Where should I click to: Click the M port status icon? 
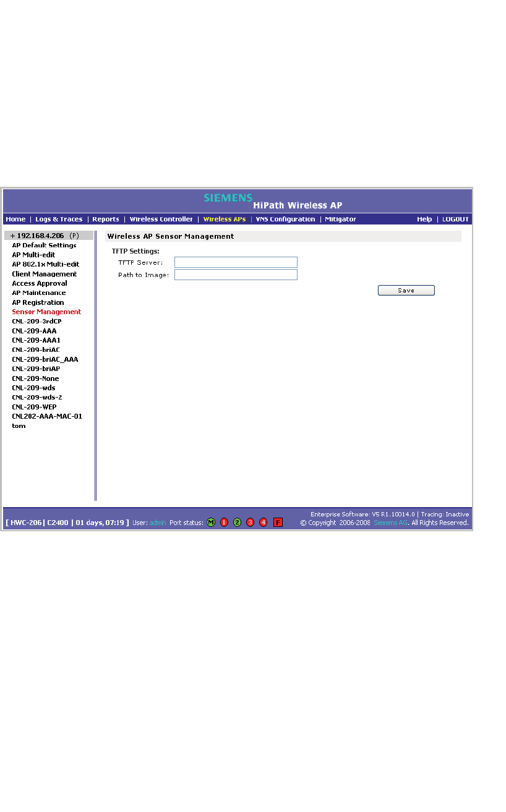pos(211,523)
